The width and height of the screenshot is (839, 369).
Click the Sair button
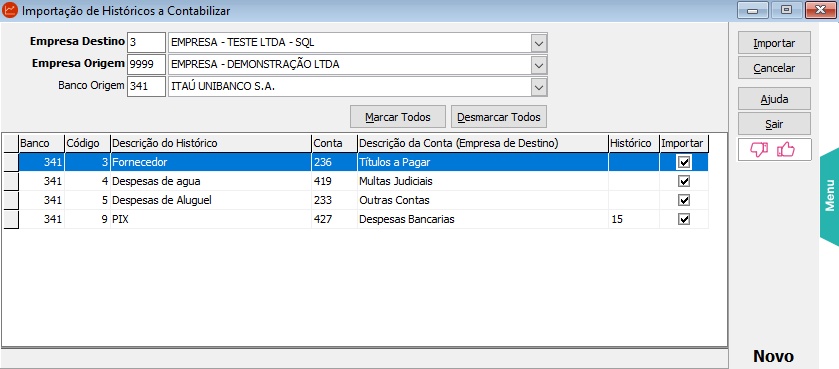point(774,124)
